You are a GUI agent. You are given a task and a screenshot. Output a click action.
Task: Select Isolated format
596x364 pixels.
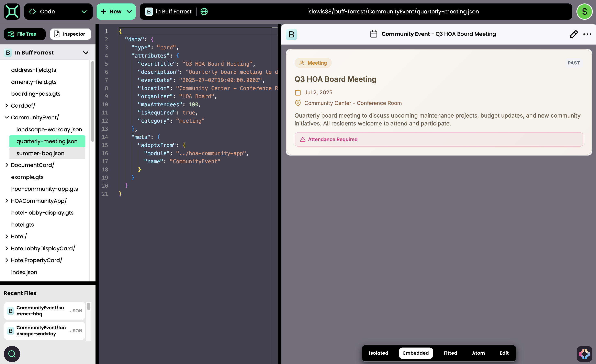[x=378, y=353]
